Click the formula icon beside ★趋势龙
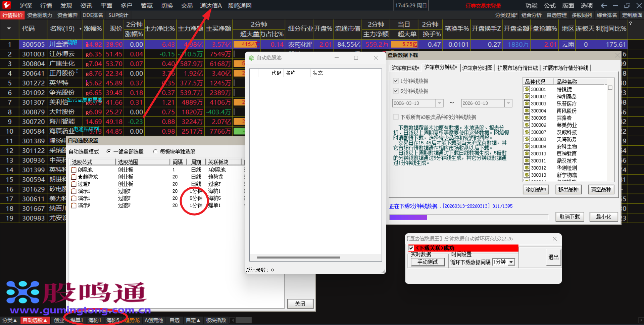 coord(74,177)
